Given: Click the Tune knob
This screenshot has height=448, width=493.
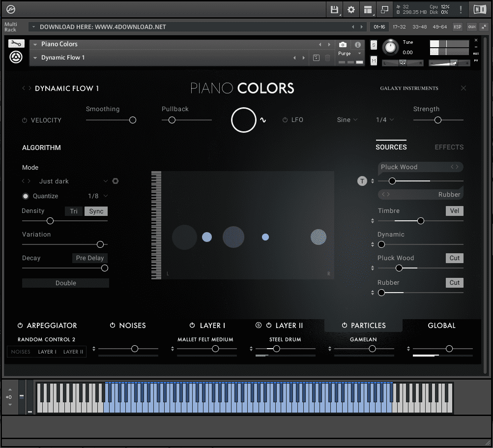Looking at the screenshot, I should pos(390,47).
